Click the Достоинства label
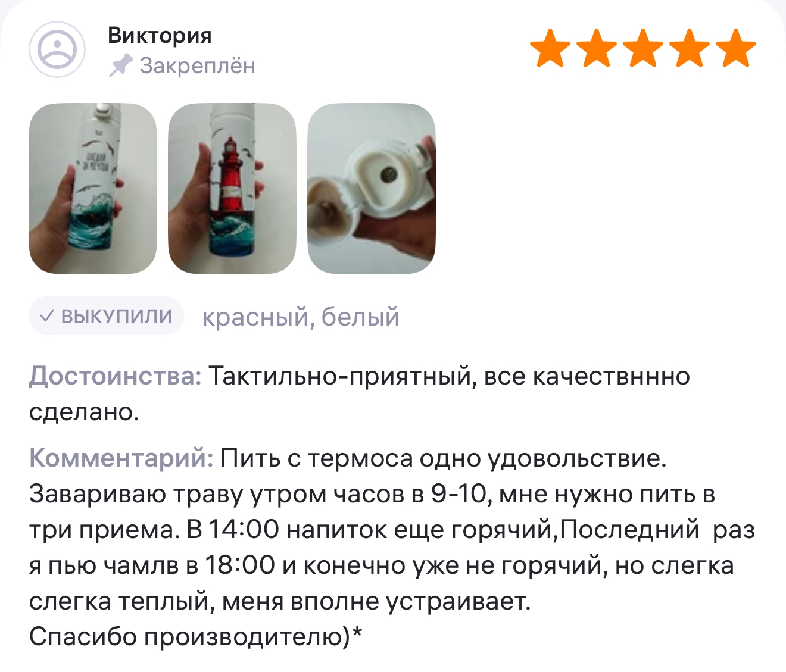This screenshot has height=672, width=786. click(116, 376)
